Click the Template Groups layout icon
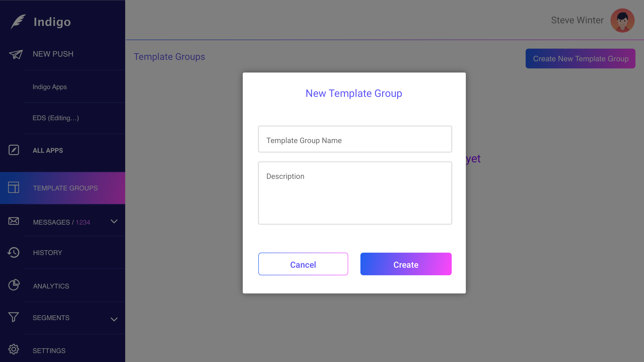Viewport: 644px width, 362px height. coord(13,188)
